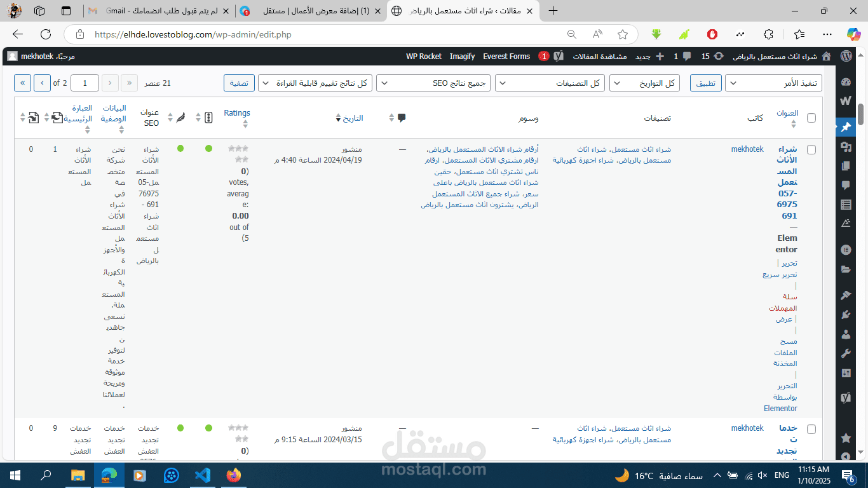Open the كل التصنيفات categories dropdown
The height and width of the screenshot is (488, 868).
[x=550, y=83]
